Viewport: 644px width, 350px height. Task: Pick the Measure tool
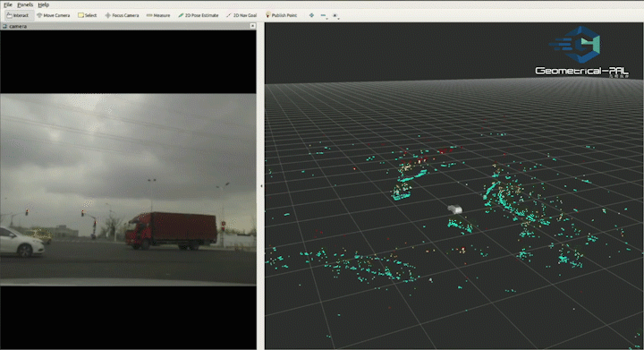point(158,15)
